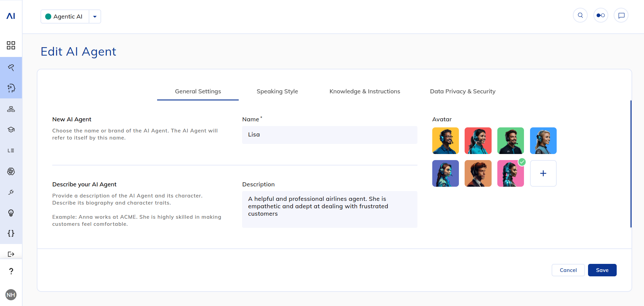Open the dashboard grid icon in sidebar
Viewport: 644px width, 306px height.
pos(11,45)
